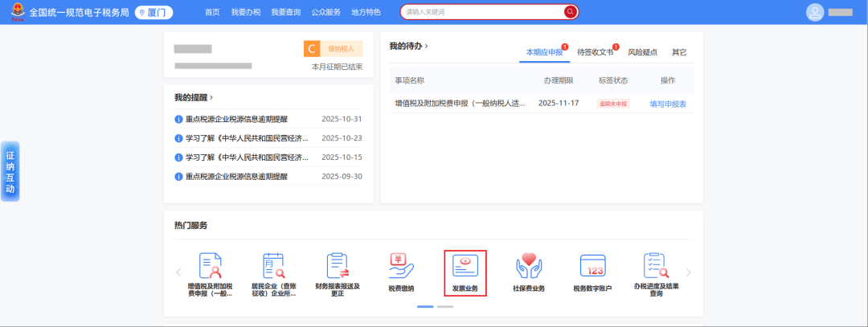Click the red search magnifier button
868x327 pixels.
coord(570,12)
